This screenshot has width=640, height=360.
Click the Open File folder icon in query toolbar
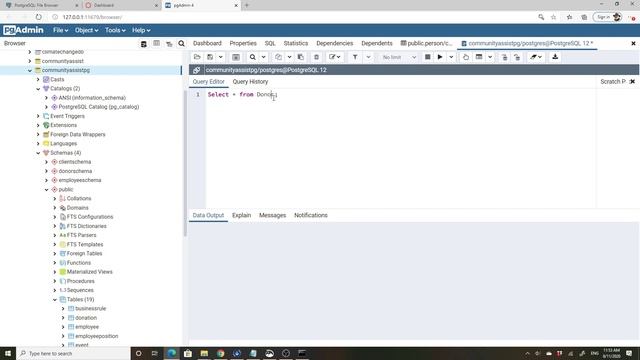pyautogui.click(x=197, y=57)
